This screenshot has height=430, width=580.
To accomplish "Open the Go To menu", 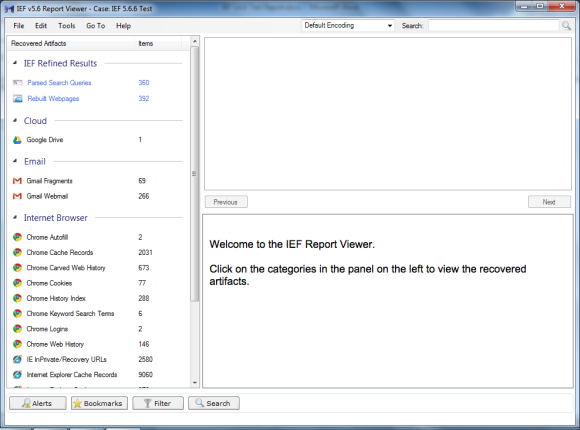I will pyautogui.click(x=95, y=26).
